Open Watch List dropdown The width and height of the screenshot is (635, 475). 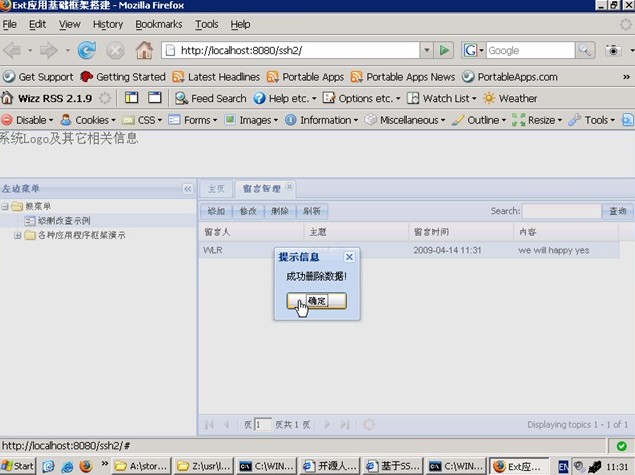point(442,98)
